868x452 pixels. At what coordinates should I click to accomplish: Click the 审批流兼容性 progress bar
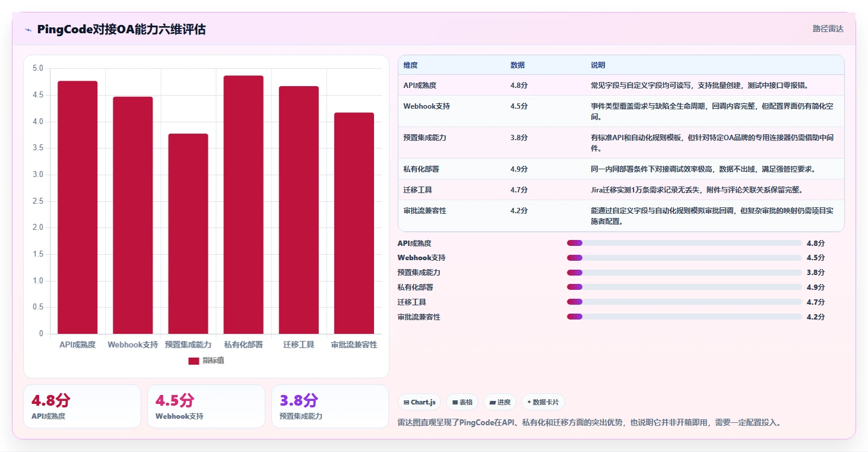click(685, 317)
